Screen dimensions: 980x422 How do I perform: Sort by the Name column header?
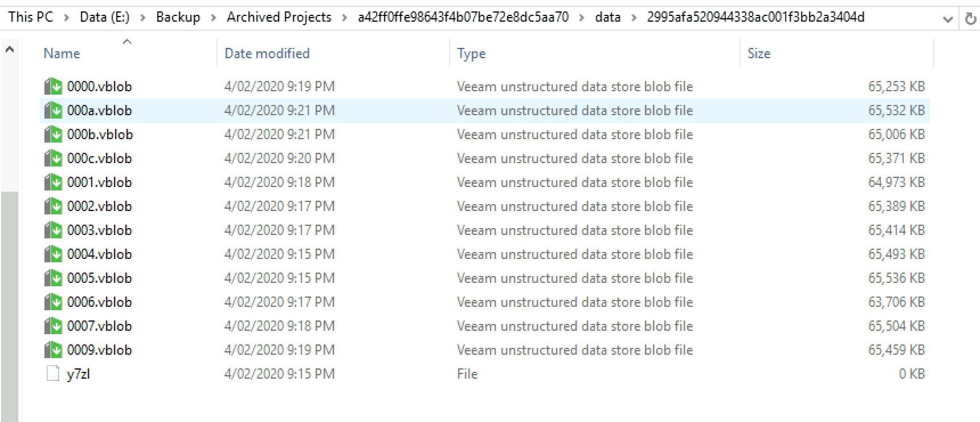coord(62,54)
